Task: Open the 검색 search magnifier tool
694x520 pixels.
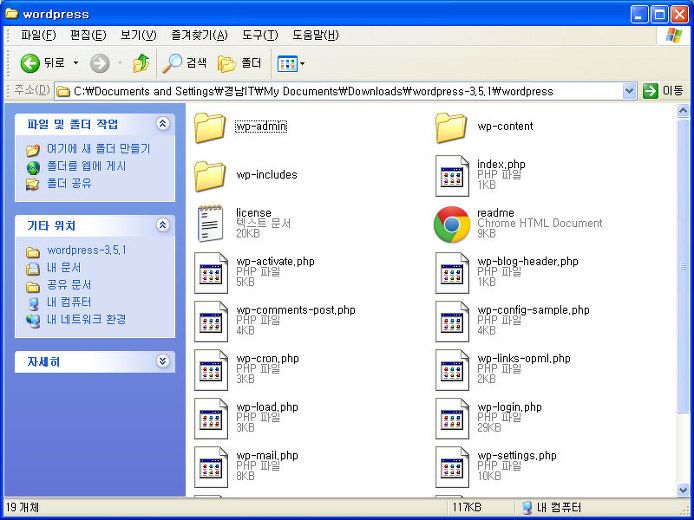Action: tap(184, 64)
